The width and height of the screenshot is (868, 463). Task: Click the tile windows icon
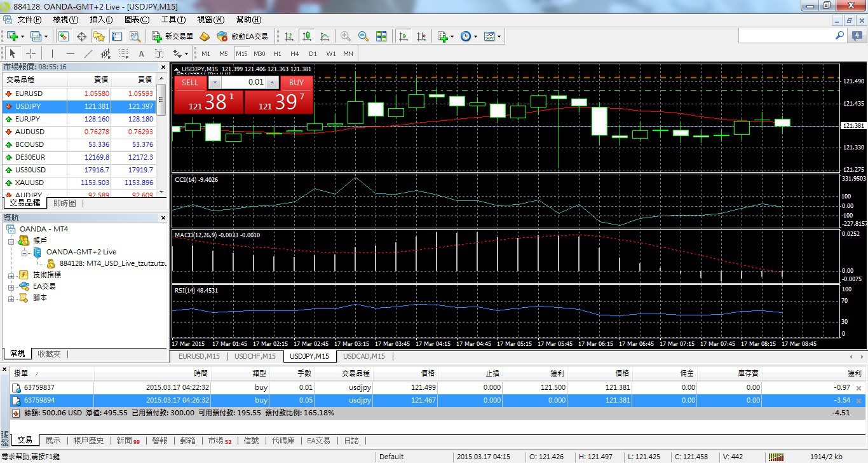(x=381, y=37)
